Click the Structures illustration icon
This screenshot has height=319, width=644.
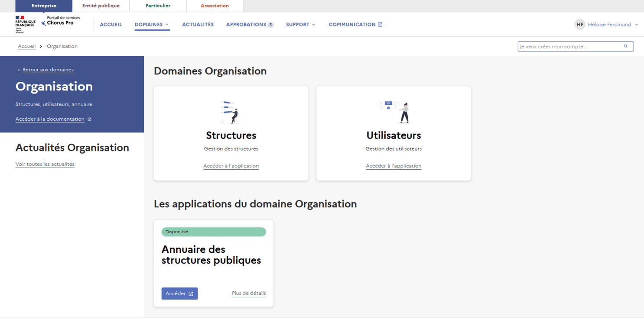[x=231, y=111]
